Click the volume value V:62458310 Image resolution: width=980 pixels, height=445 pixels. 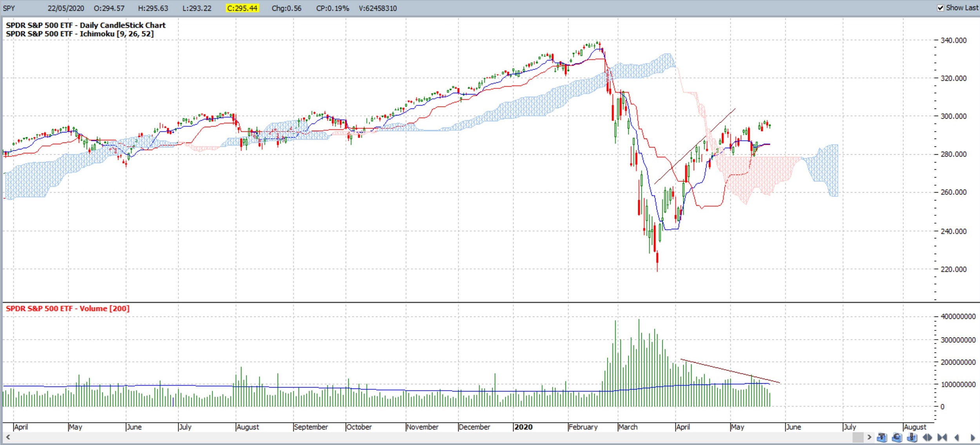click(378, 8)
